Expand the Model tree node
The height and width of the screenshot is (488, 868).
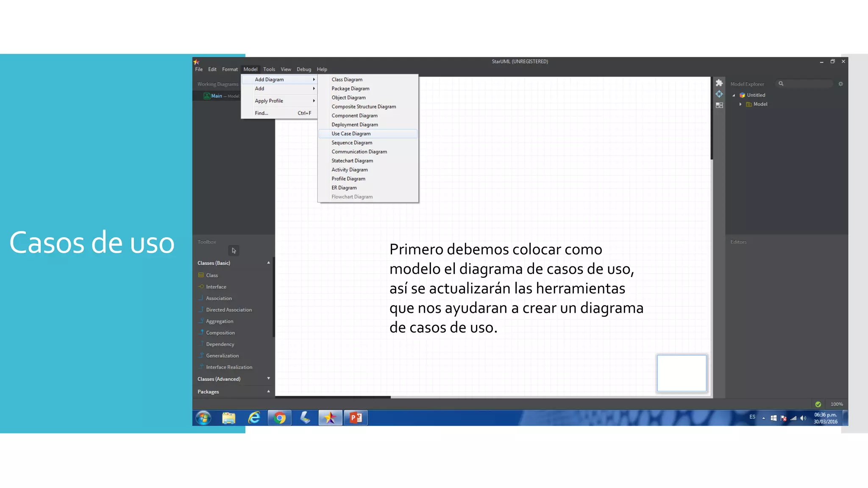pyautogui.click(x=740, y=104)
